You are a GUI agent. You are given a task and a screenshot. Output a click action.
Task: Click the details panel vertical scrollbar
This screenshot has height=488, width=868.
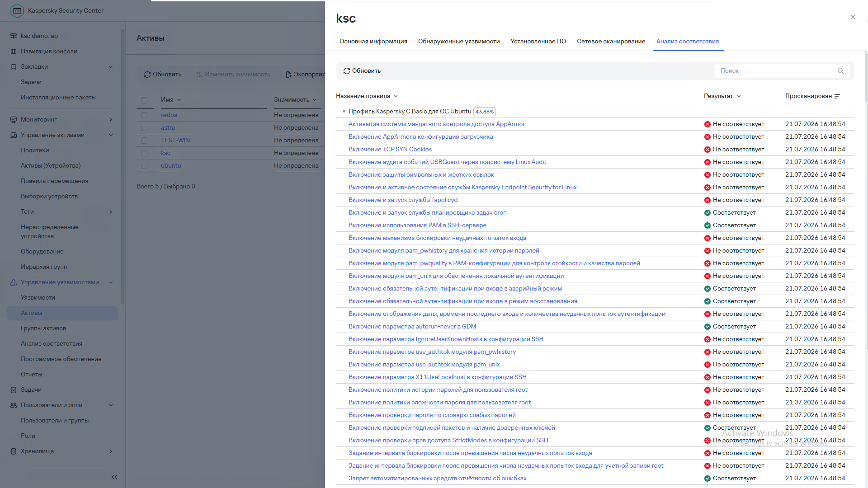(x=866, y=77)
